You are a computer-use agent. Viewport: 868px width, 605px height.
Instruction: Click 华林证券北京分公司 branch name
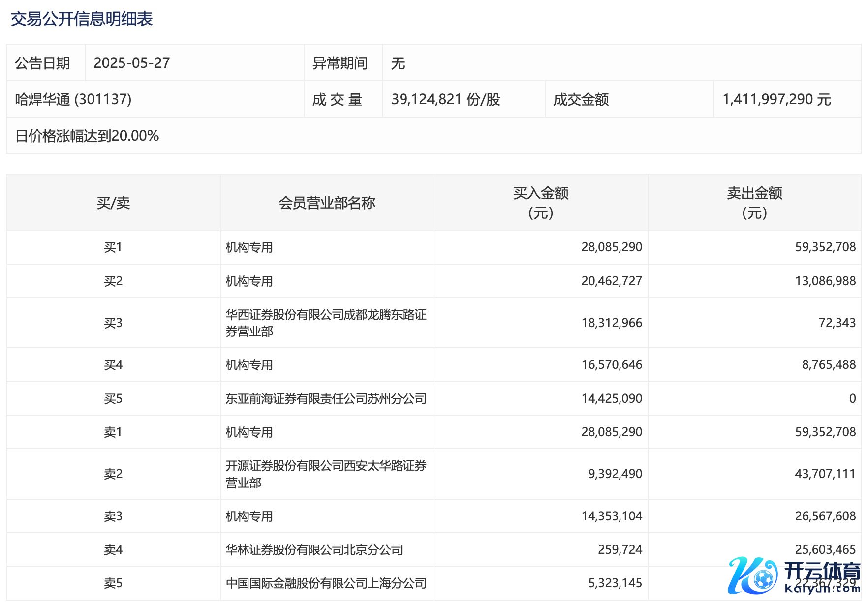tap(314, 549)
